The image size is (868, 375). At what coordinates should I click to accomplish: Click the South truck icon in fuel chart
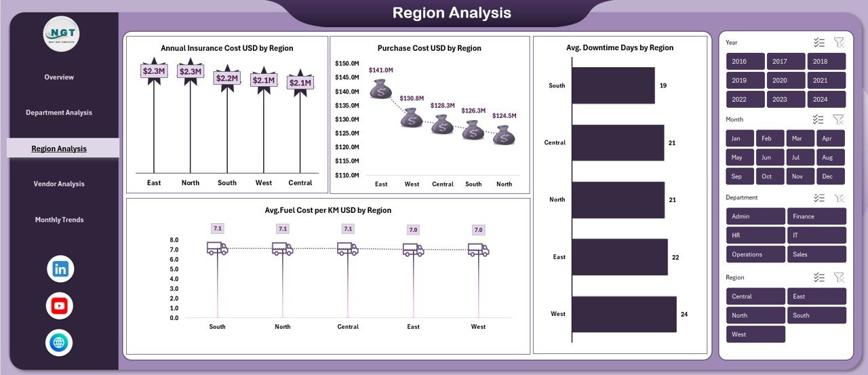[x=217, y=249]
